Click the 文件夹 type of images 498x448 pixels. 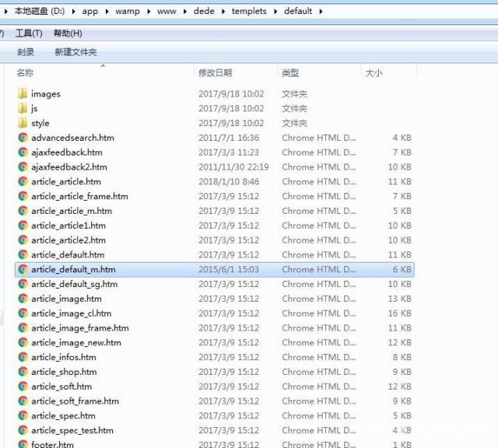click(x=294, y=93)
